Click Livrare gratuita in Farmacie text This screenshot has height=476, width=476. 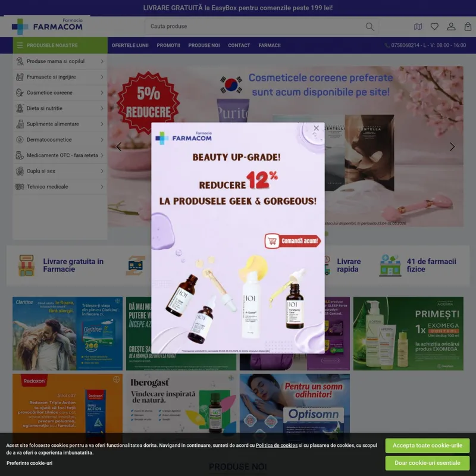click(73, 265)
